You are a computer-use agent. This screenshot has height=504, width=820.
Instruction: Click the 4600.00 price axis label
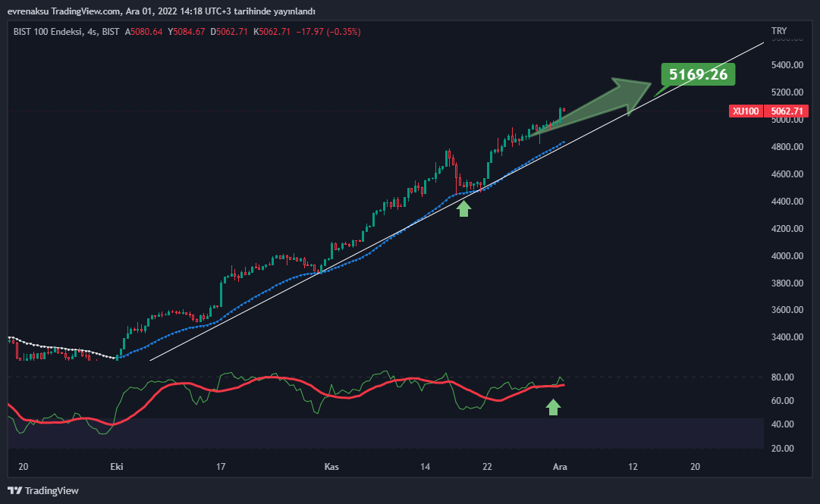point(787,174)
